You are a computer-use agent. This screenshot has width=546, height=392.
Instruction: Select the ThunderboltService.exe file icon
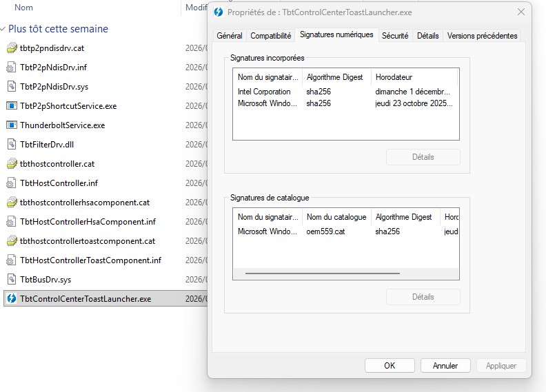pyautogui.click(x=11, y=125)
